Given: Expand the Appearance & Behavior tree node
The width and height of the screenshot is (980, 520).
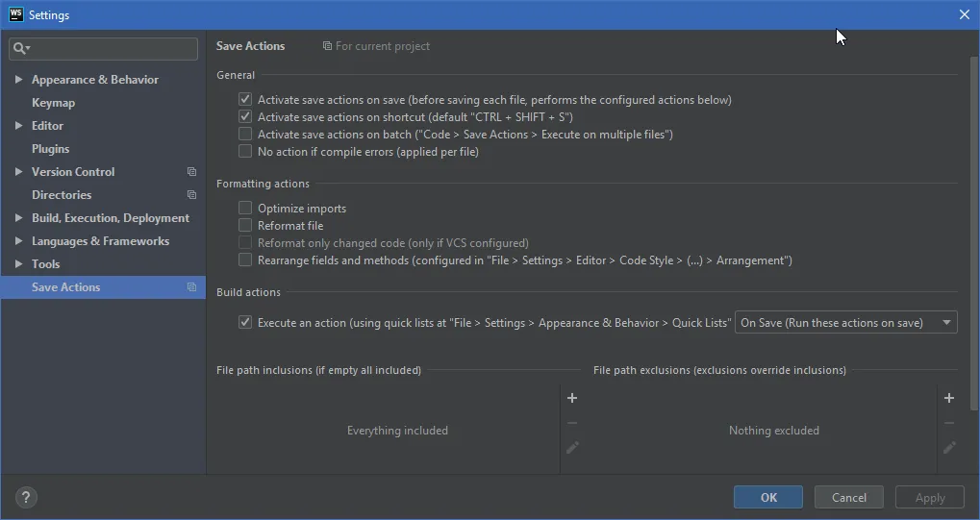Looking at the screenshot, I should [x=18, y=80].
